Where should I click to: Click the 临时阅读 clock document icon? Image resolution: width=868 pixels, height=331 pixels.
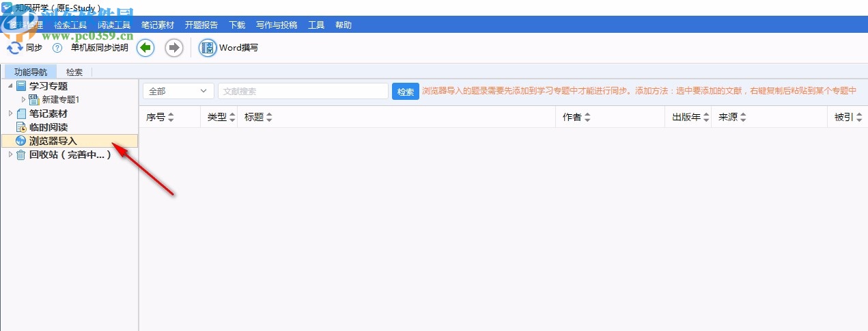(x=21, y=127)
